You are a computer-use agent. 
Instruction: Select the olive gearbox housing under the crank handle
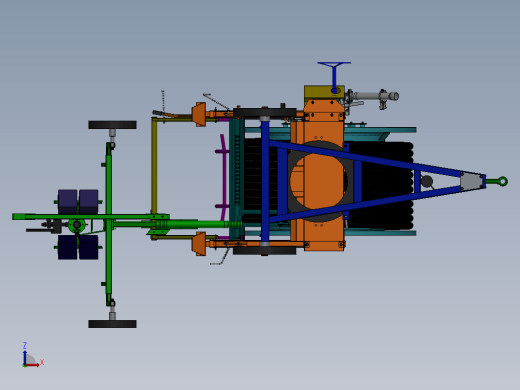click(323, 92)
